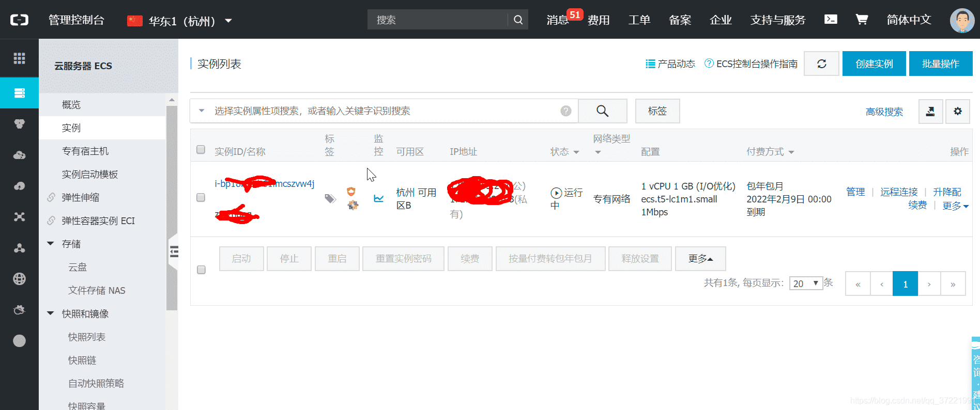
Task: Click the 标签 filter button
Action: coord(657,111)
